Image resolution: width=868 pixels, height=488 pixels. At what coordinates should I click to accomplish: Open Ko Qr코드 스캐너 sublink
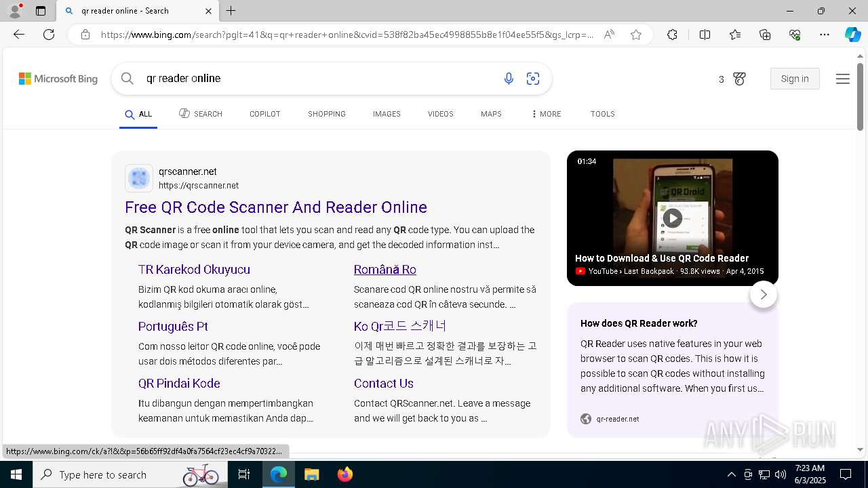[400, 327]
